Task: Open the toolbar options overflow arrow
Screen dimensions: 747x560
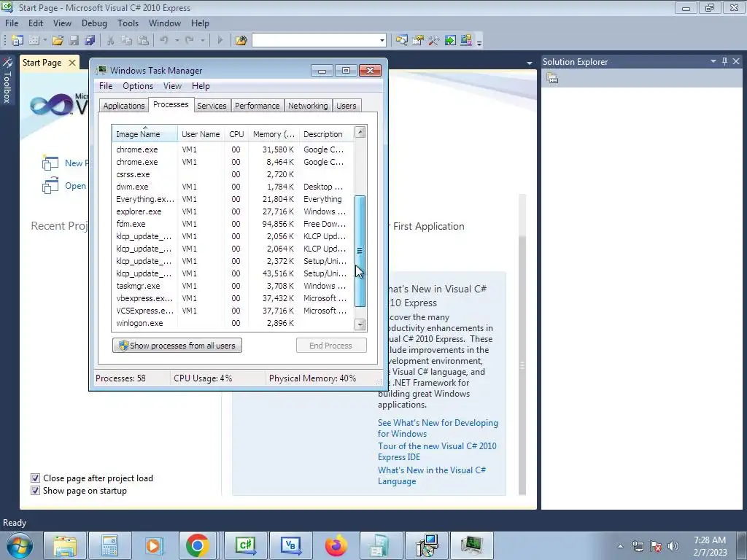Action: tap(479, 42)
